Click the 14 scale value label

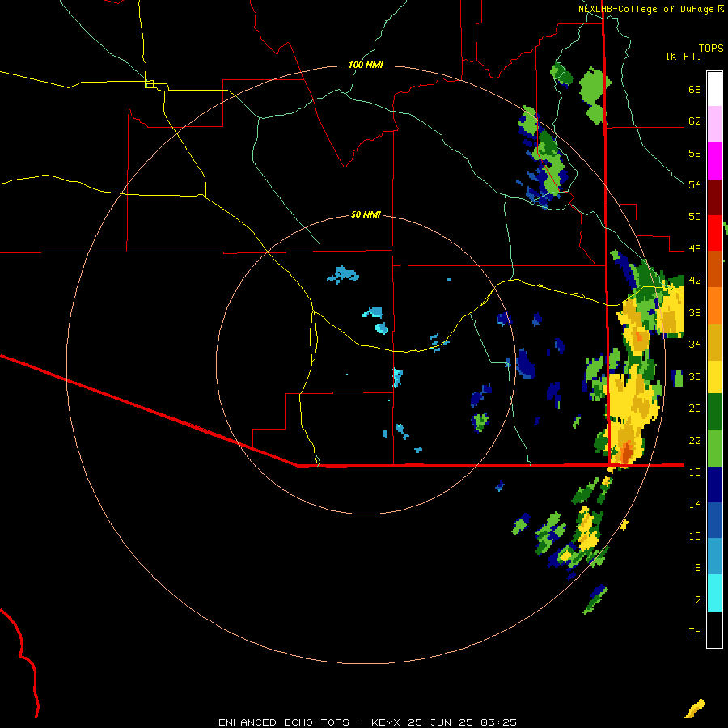pyautogui.click(x=695, y=504)
